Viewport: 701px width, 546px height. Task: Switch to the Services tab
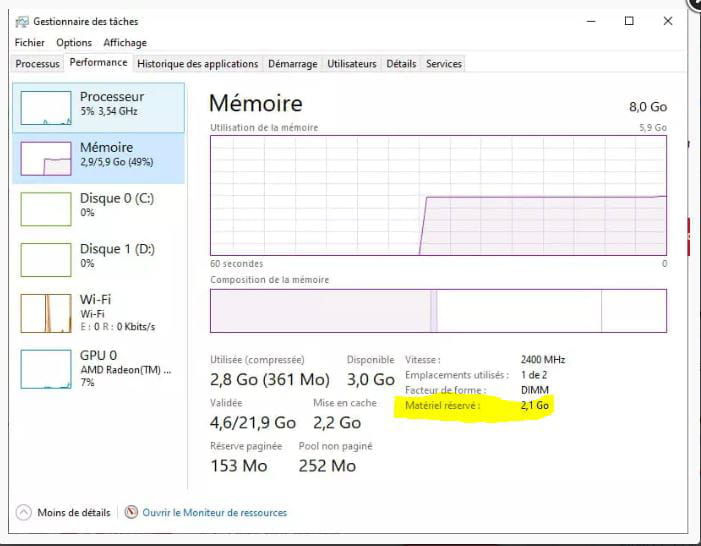coord(444,64)
